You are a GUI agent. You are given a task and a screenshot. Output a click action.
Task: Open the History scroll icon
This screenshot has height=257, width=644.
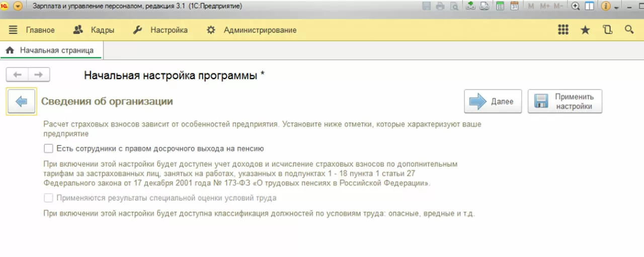pos(607,30)
